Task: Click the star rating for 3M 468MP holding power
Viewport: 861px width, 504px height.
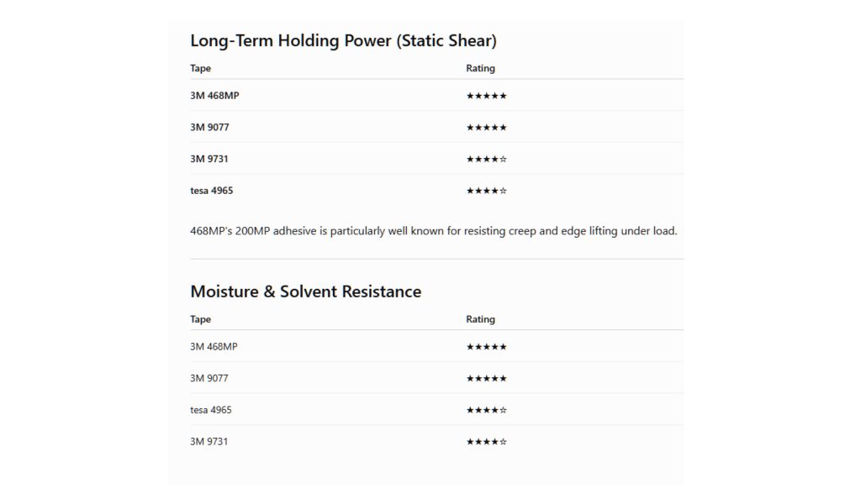Action: [487, 96]
